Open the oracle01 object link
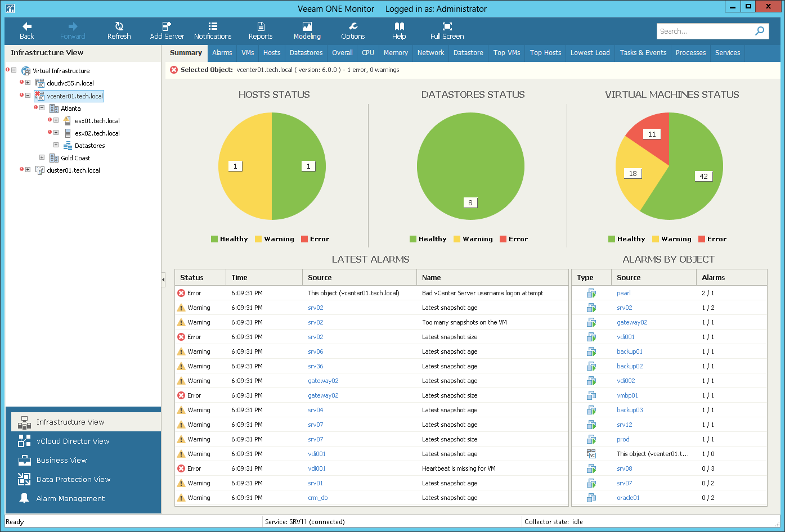The height and width of the screenshot is (532, 785). 628,498
